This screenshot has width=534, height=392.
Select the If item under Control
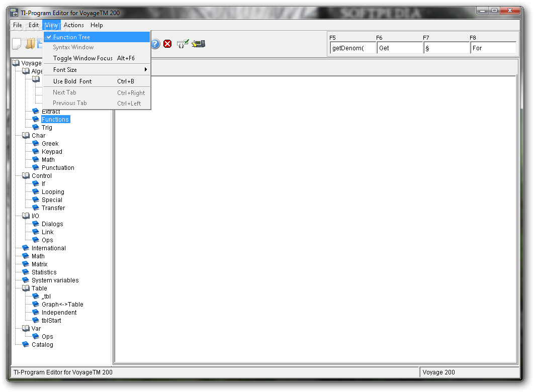point(43,184)
